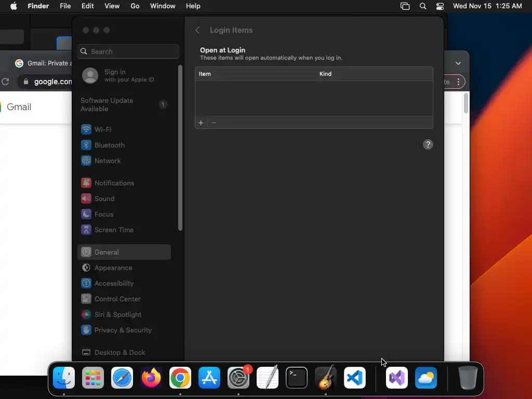Open TextEdit from the Dock

click(x=268, y=378)
